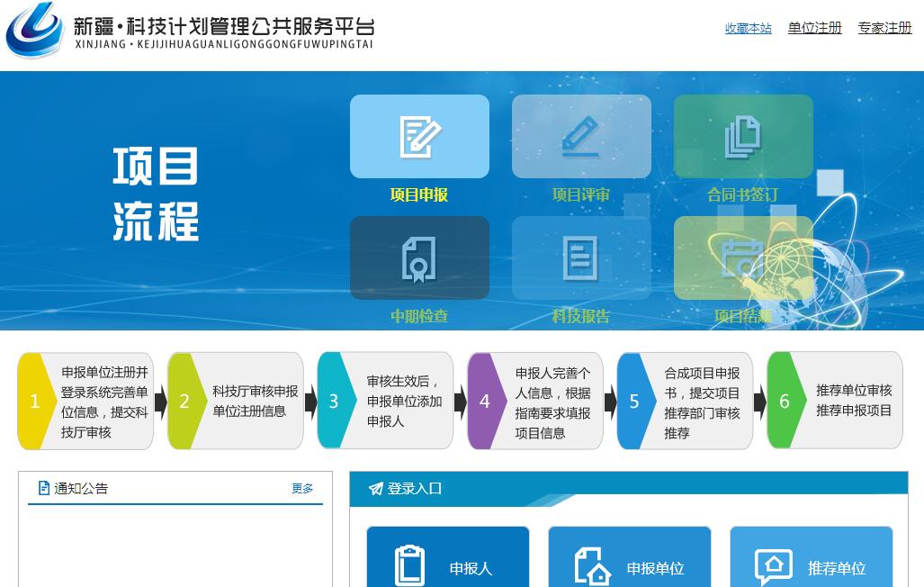
Task: Click the 申报人 clipboard login icon
Action: (410, 566)
